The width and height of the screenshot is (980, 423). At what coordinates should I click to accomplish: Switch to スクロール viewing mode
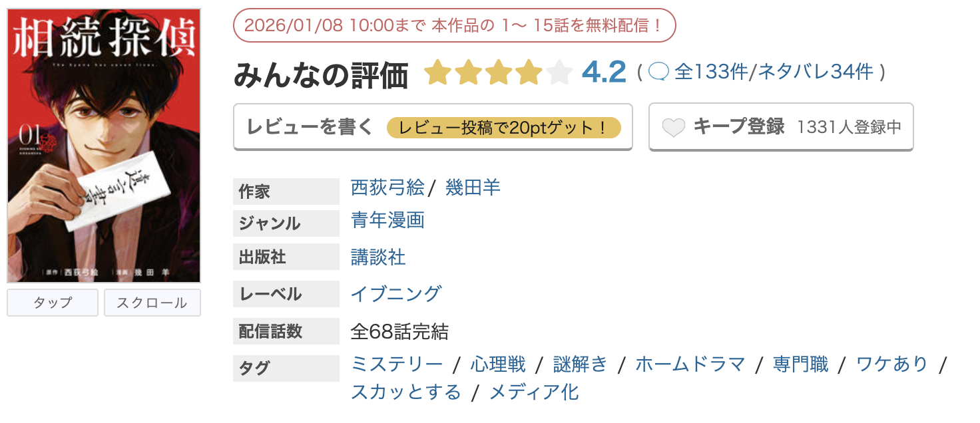pyautogui.click(x=152, y=303)
